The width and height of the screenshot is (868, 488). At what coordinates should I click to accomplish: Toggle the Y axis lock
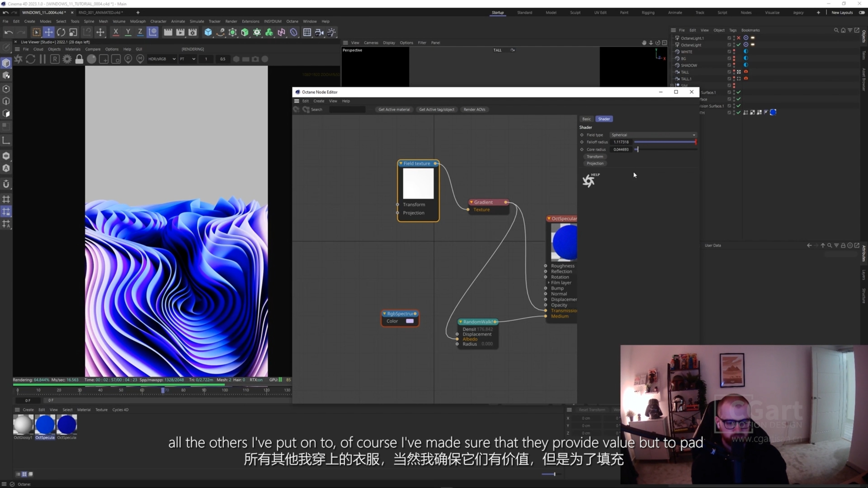click(128, 32)
